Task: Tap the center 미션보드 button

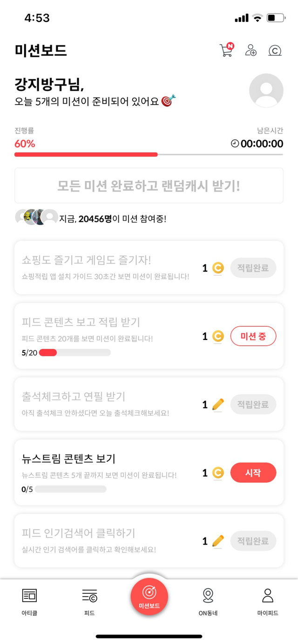Action: (149, 597)
